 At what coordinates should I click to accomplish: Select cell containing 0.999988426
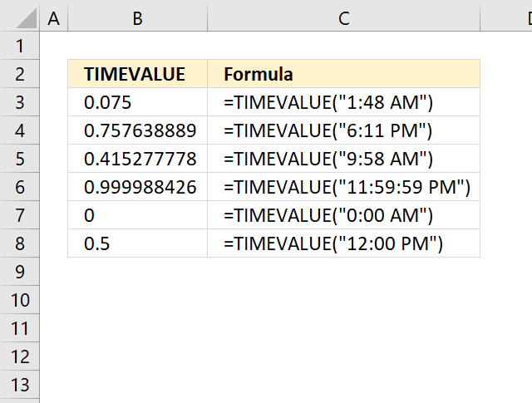[x=137, y=187]
